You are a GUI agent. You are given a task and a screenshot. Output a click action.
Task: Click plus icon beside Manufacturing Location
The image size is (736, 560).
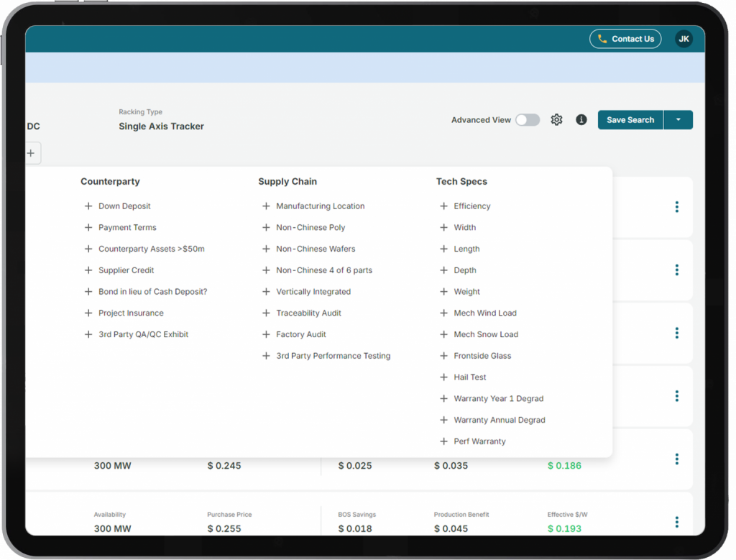point(266,206)
